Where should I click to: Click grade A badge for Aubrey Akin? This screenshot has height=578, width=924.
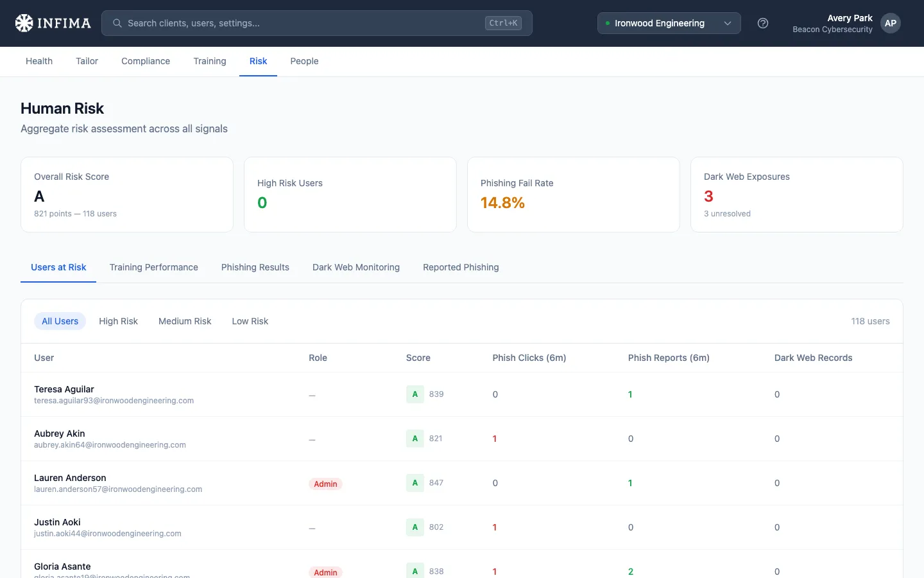[415, 439]
